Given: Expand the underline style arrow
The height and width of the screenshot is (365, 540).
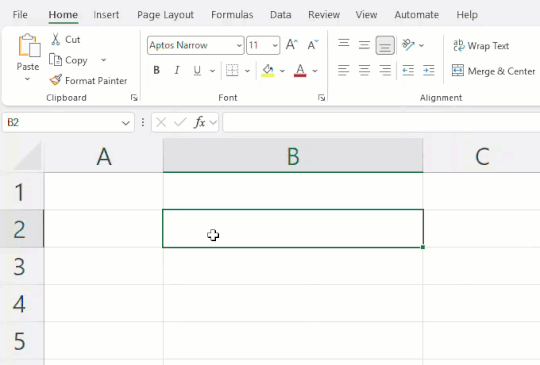Looking at the screenshot, I should click(x=212, y=71).
